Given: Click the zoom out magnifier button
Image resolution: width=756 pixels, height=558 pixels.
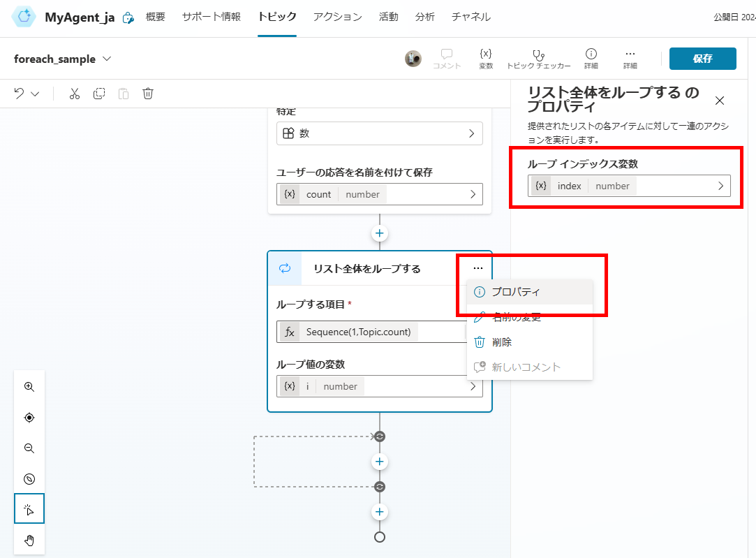Looking at the screenshot, I should point(29,448).
